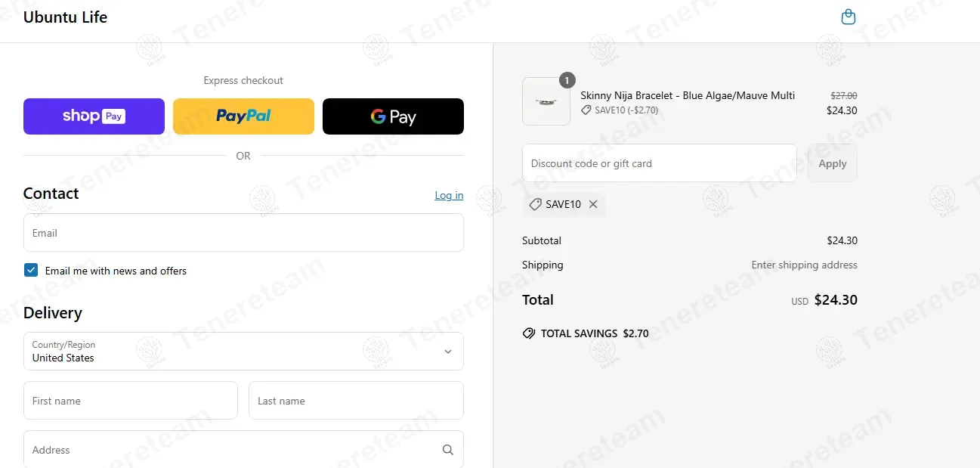Apply the discount code
980x468 pixels.
pos(833,163)
